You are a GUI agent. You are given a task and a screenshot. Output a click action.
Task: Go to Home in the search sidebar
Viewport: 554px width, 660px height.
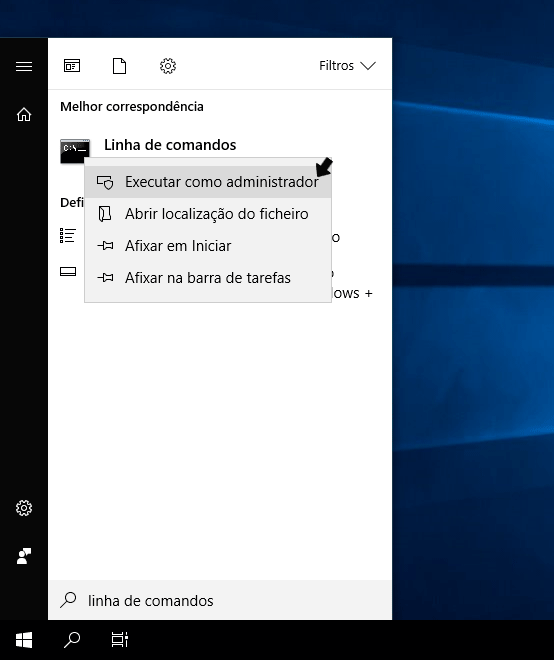click(x=24, y=114)
